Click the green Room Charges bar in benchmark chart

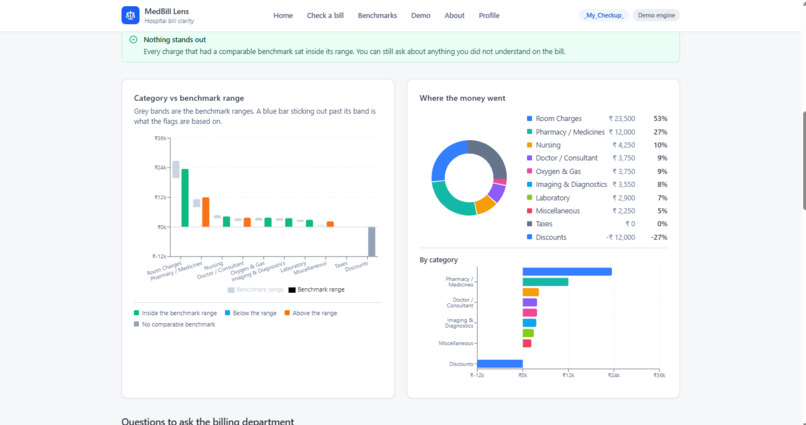(x=185, y=198)
